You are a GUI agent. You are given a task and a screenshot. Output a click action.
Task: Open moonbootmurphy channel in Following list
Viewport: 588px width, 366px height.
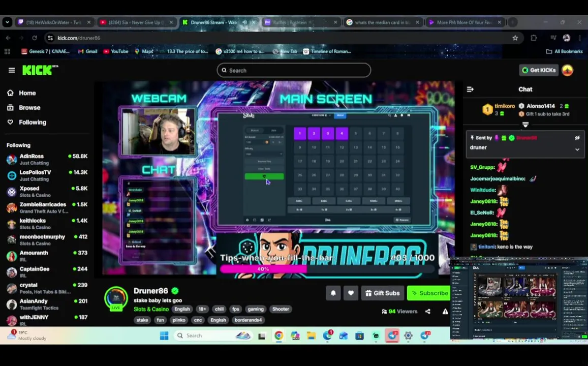coord(47,240)
